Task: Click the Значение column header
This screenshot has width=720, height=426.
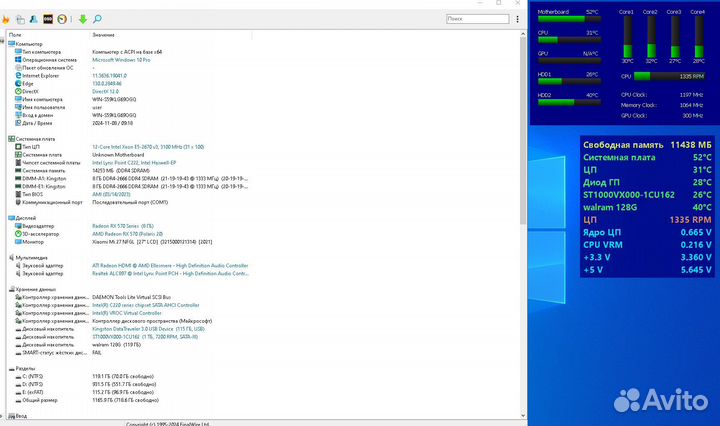Action: (x=104, y=35)
